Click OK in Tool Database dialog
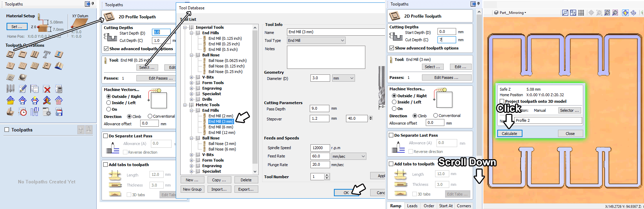 point(346,193)
